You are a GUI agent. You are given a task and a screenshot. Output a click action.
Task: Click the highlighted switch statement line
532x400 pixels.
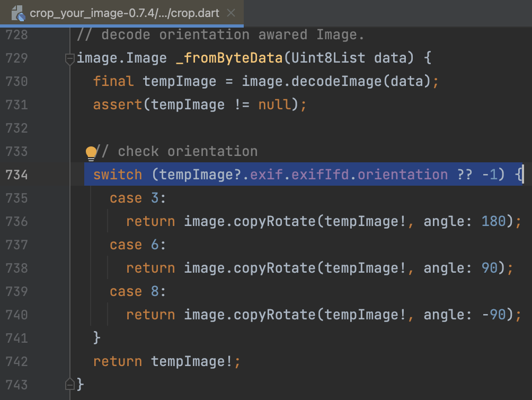(x=212, y=175)
